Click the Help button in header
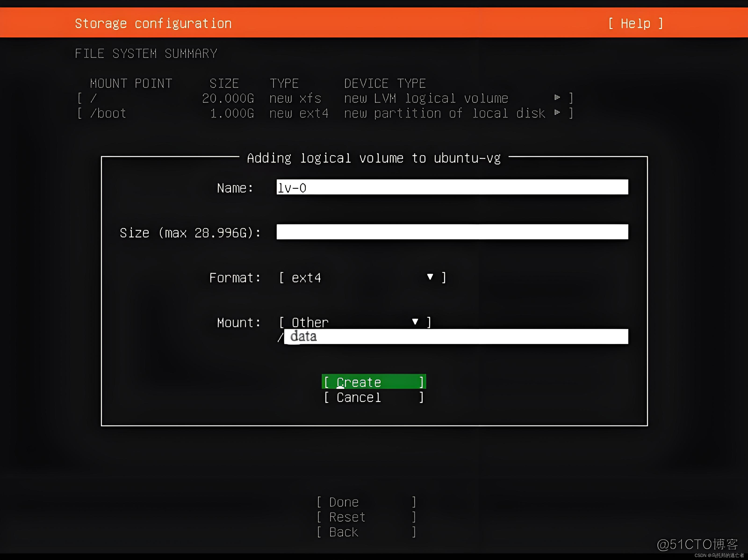This screenshot has height=560, width=748. click(635, 24)
